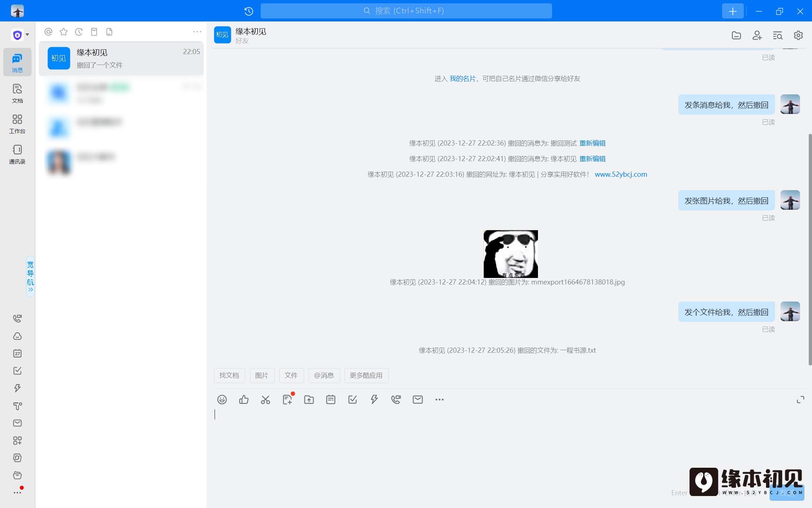Open 我的名片 link
812x508 pixels.
coord(463,79)
